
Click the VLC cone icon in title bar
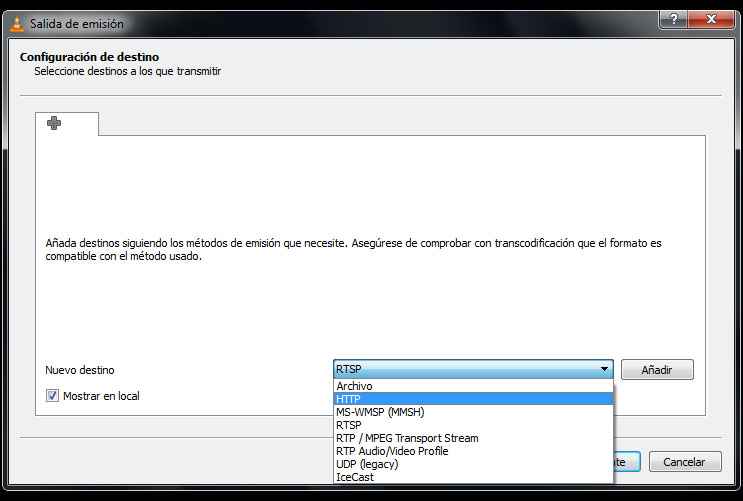(17, 24)
